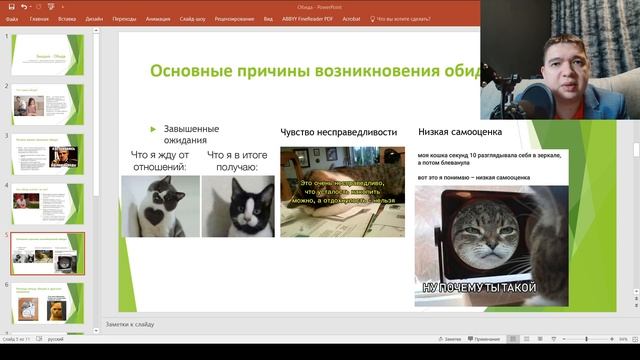The width and height of the screenshot is (640, 360).
Task: Open the Файл menu
Action: click(12, 19)
